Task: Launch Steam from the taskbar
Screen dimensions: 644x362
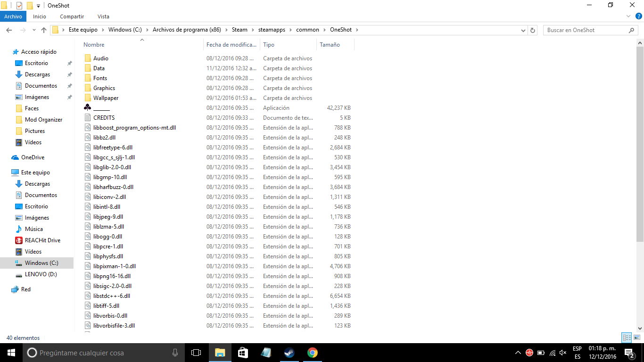Action: (x=289, y=353)
